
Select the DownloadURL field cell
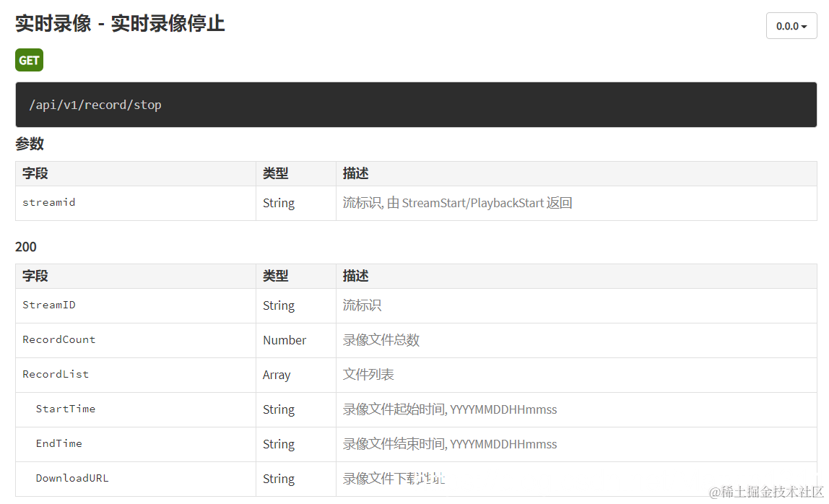(x=136, y=479)
